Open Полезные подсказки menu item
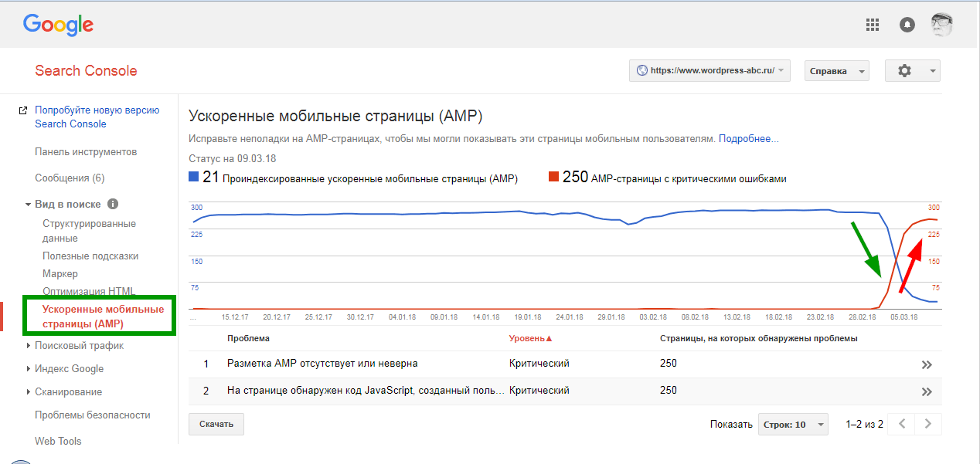Image resolution: width=980 pixels, height=464 pixels. 90,256
